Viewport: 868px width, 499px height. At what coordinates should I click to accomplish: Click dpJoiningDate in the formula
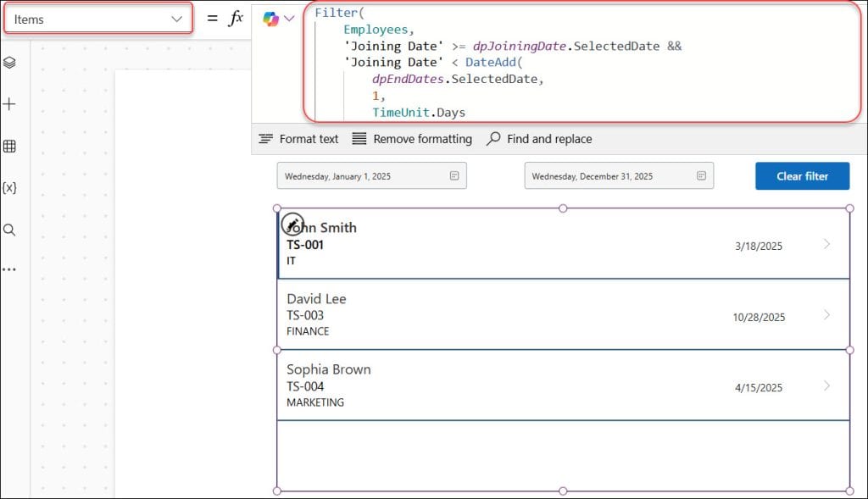(x=520, y=46)
